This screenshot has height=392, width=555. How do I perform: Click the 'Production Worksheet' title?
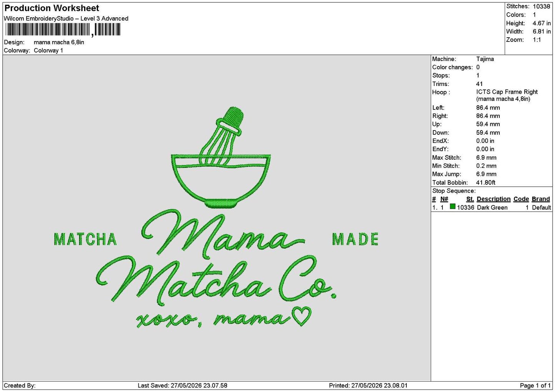[x=52, y=8]
